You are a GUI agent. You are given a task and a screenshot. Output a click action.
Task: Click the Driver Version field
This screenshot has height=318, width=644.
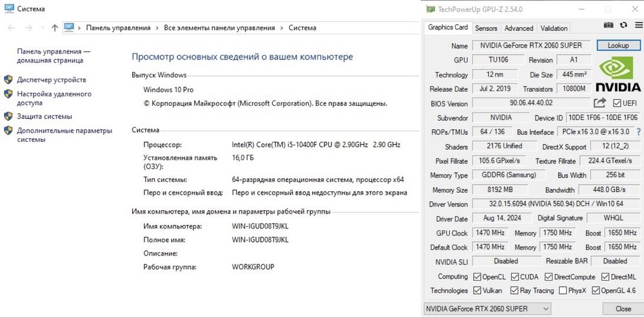pyautogui.click(x=556, y=204)
